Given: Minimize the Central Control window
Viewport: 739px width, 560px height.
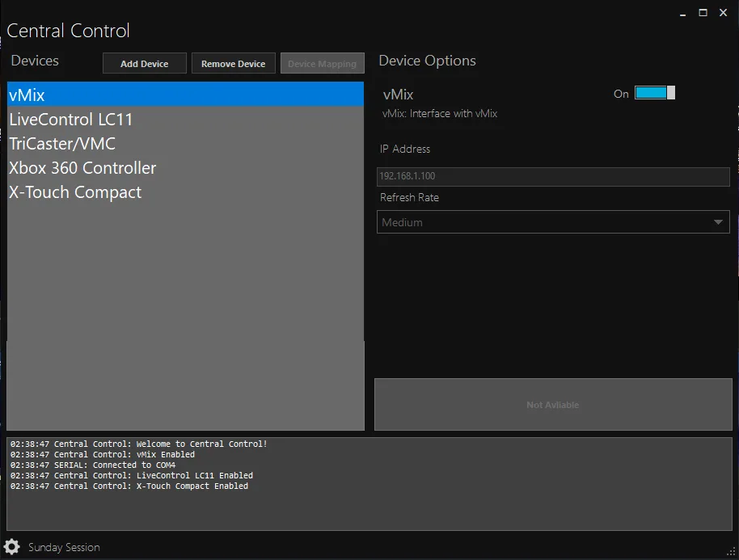Looking at the screenshot, I should [682, 13].
